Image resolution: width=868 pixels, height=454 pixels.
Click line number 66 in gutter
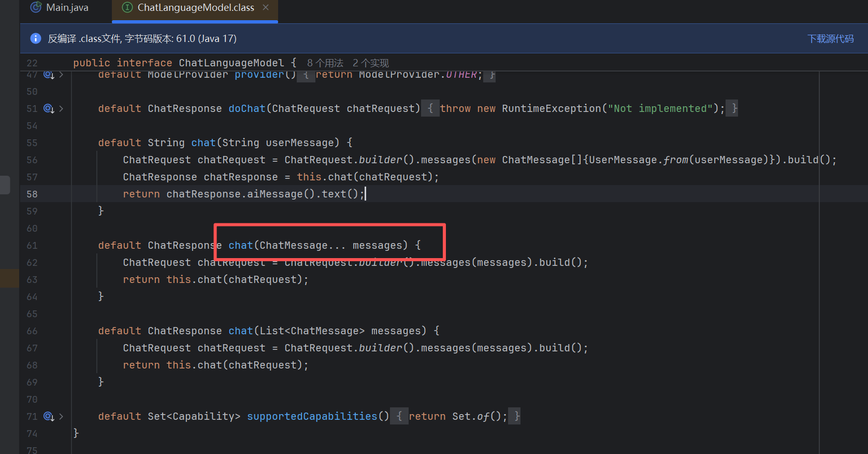point(32,331)
